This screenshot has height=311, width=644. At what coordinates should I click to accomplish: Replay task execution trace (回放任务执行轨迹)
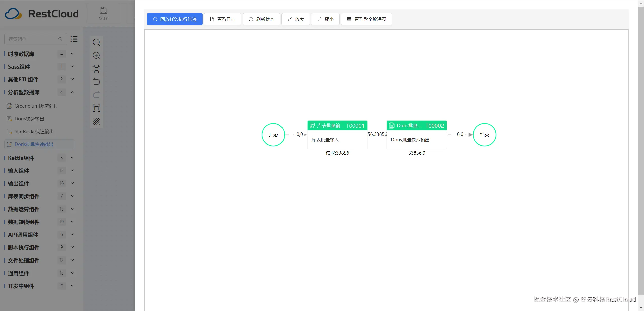[x=175, y=19]
